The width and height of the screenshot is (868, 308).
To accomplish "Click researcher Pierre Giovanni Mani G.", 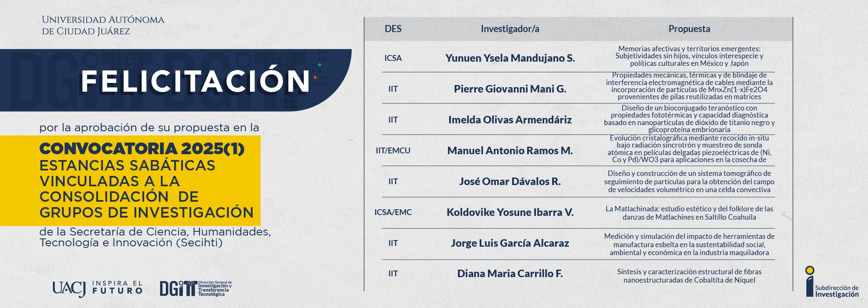I will click(x=510, y=89).
